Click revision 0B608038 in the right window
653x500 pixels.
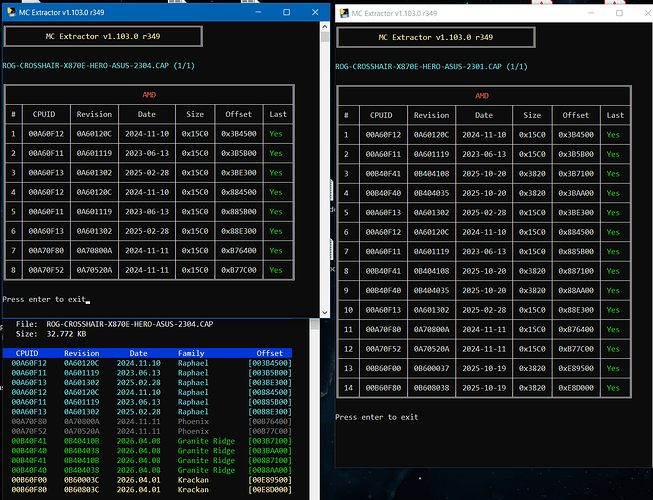pyautogui.click(x=431, y=388)
